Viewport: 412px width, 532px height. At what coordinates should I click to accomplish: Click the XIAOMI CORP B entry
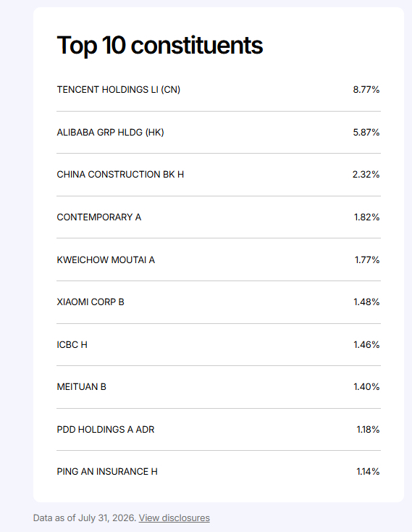[x=91, y=302]
